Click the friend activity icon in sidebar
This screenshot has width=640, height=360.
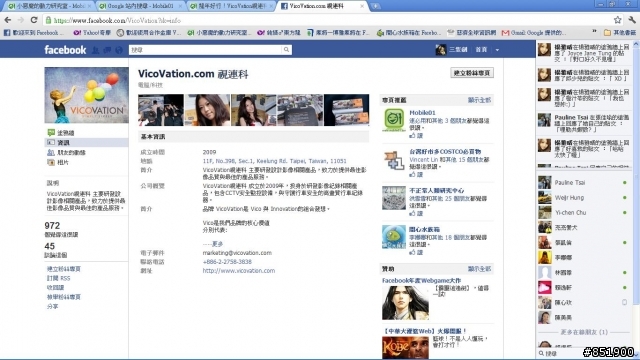click(51, 152)
